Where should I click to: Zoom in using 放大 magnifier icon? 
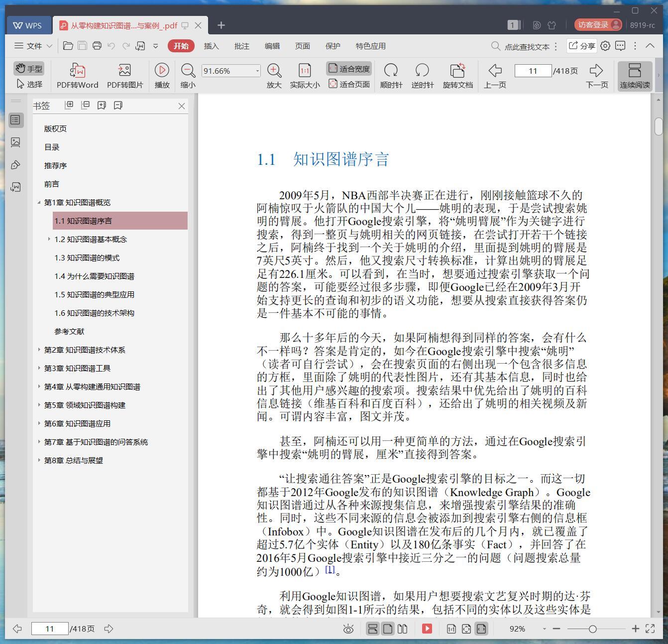pos(274,76)
